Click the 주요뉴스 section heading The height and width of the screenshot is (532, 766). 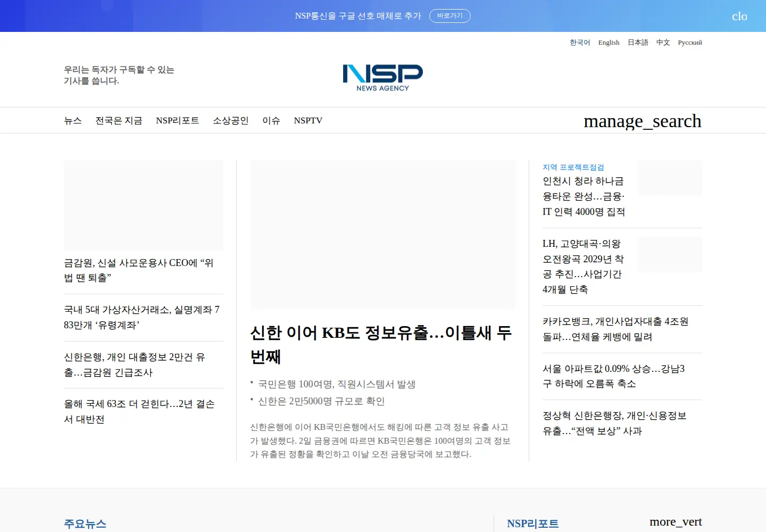coord(85,523)
